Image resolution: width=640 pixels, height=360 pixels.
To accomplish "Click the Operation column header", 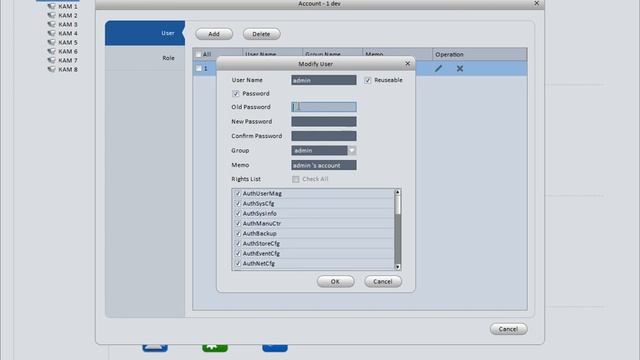I will [x=480, y=54].
